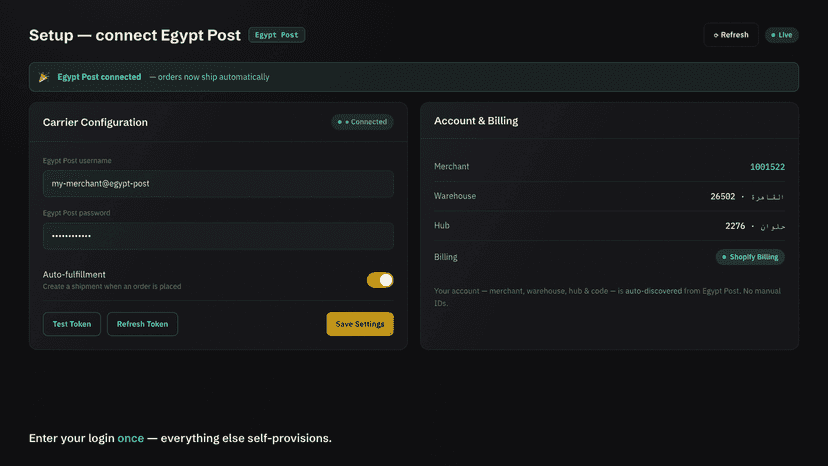This screenshot has height=466, width=828.
Task: Click the 'Egypt Post connected' banner text
Action: tap(99, 77)
